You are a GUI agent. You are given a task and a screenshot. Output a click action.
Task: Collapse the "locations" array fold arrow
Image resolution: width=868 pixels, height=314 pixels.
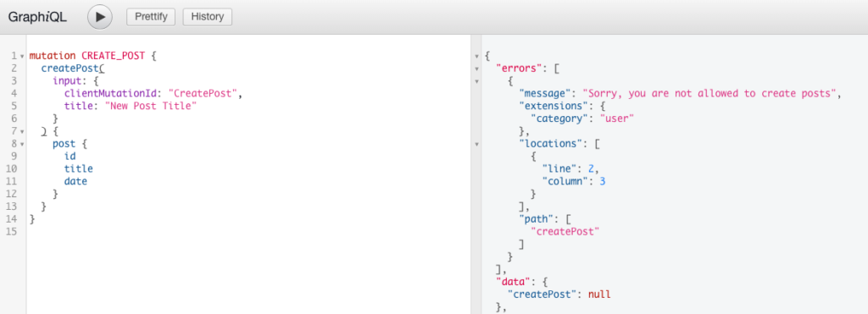click(x=476, y=144)
